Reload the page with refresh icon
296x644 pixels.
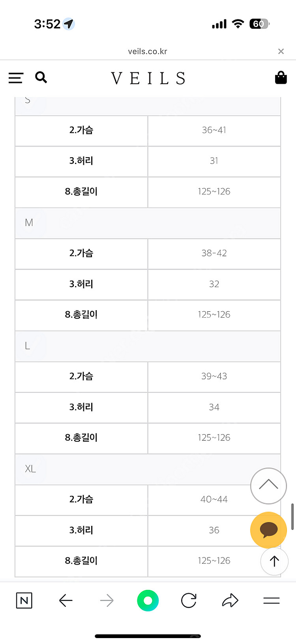pos(189,601)
